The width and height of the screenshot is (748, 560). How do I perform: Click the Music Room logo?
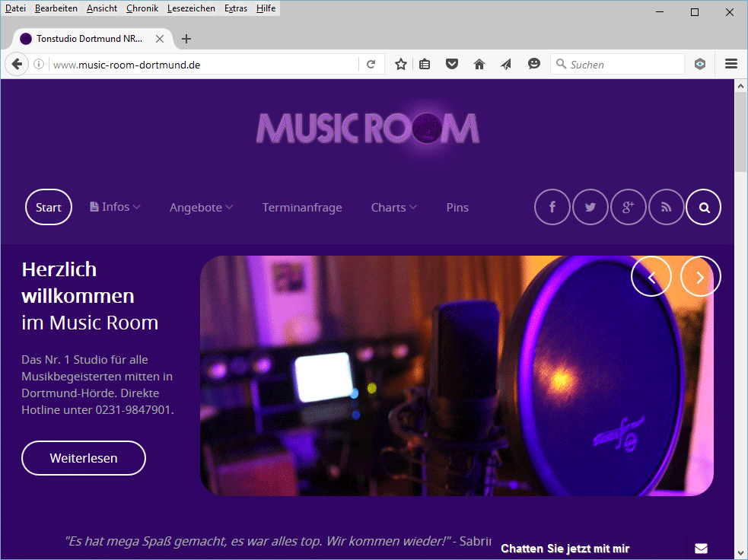coord(368,128)
